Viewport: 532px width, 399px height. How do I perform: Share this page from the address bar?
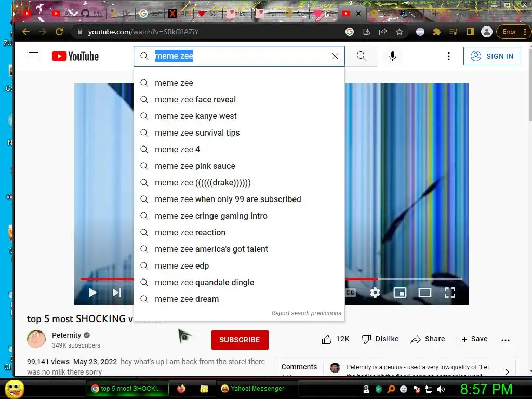(383, 32)
